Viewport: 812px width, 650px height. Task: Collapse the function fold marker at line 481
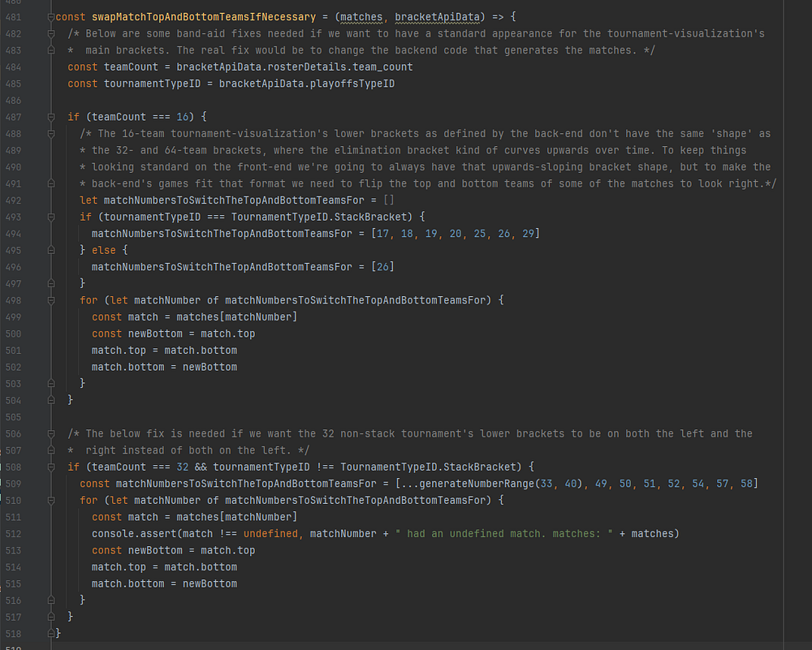[51, 17]
